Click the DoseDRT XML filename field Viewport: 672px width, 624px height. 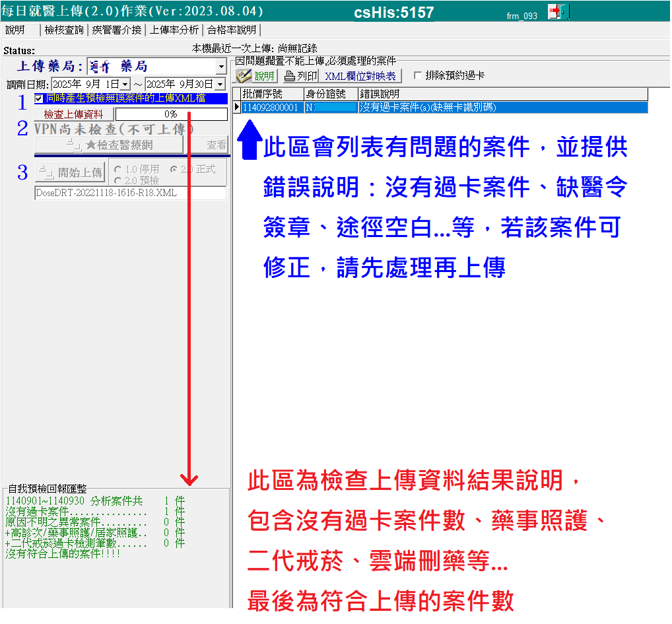[129, 193]
